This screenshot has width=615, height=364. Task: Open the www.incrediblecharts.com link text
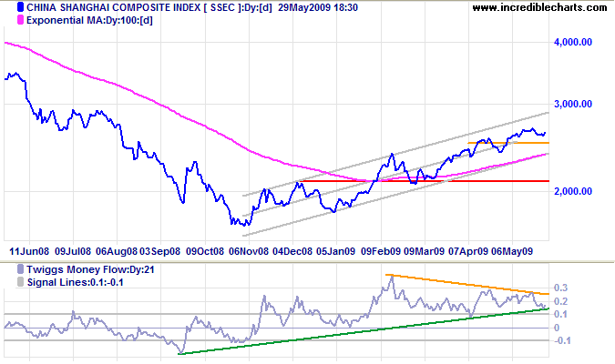[x=539, y=7]
